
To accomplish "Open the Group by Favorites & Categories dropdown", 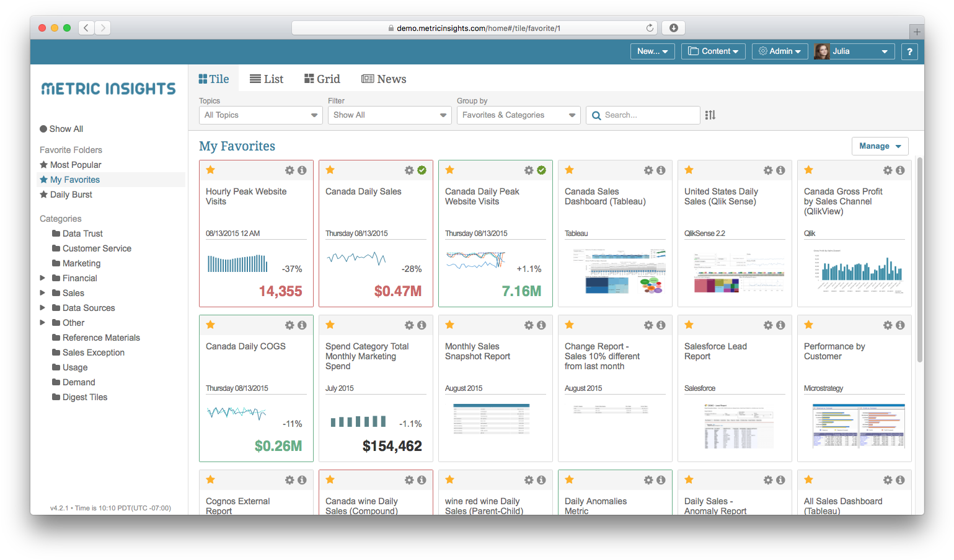I will [x=518, y=115].
